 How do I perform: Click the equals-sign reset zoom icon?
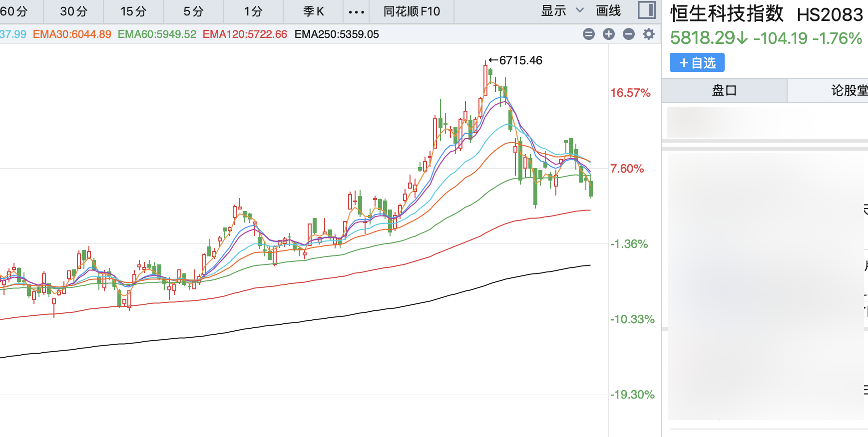[x=589, y=34]
